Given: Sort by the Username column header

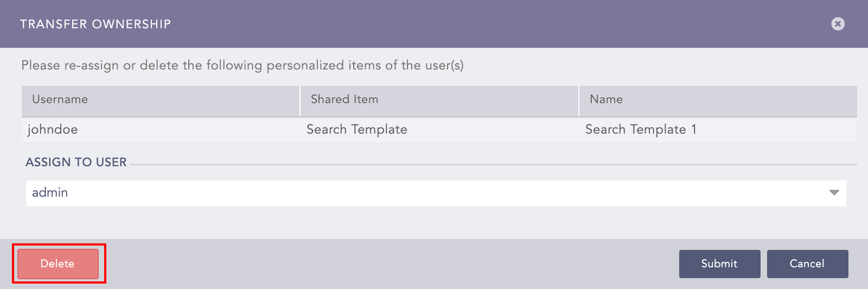Looking at the screenshot, I should (x=60, y=99).
